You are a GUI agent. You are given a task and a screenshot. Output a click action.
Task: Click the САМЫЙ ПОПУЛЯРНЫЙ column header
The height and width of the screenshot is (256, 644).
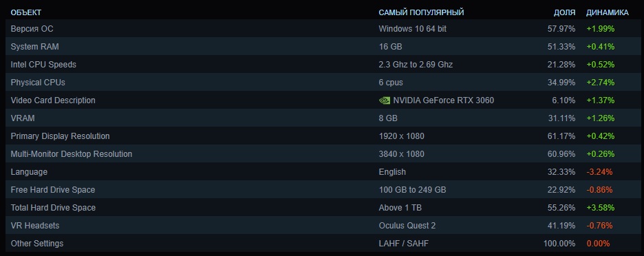point(421,13)
